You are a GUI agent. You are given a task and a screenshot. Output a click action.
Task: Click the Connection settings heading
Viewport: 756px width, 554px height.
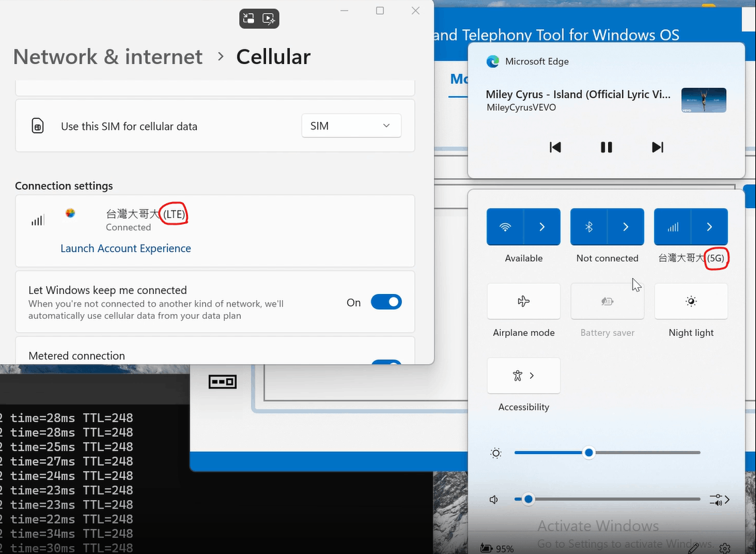[x=64, y=186]
